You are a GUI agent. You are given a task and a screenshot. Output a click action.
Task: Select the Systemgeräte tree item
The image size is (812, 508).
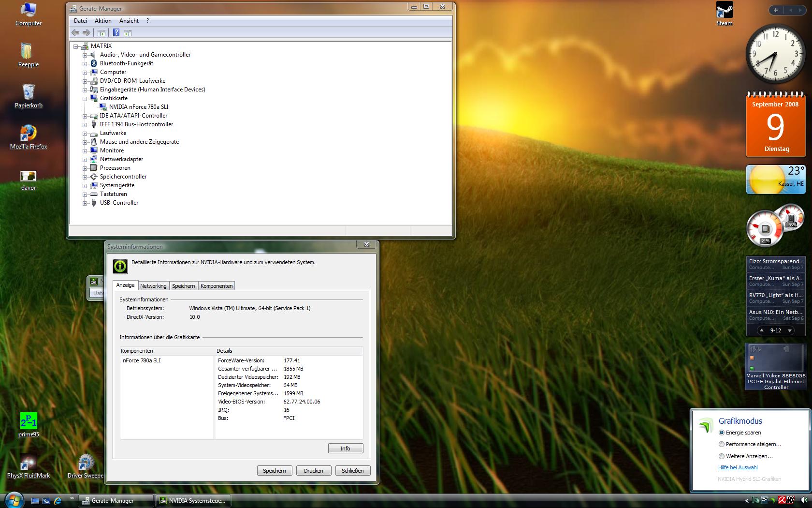pos(117,185)
